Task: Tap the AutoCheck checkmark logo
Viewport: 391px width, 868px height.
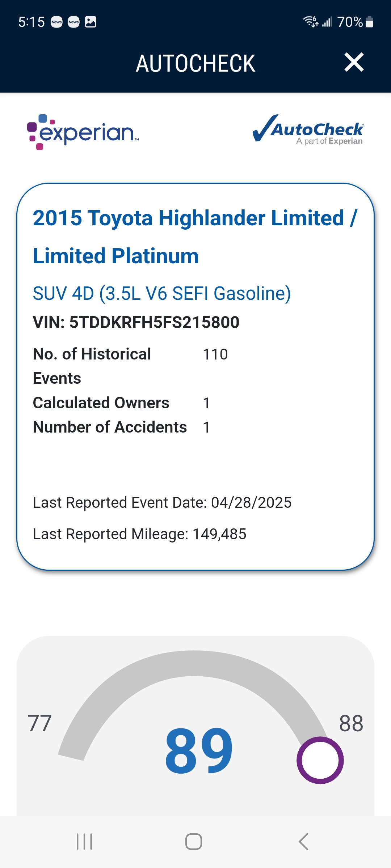Action: pyautogui.click(x=308, y=130)
